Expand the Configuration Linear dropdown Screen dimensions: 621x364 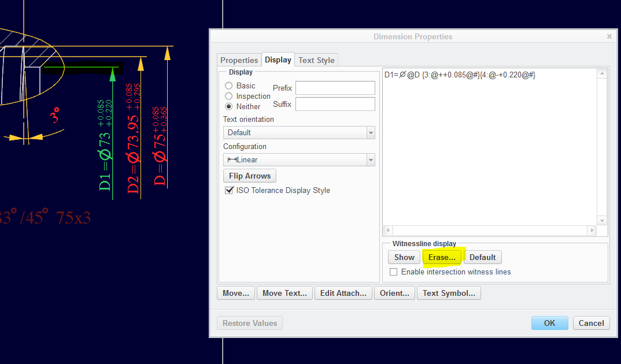pos(299,160)
